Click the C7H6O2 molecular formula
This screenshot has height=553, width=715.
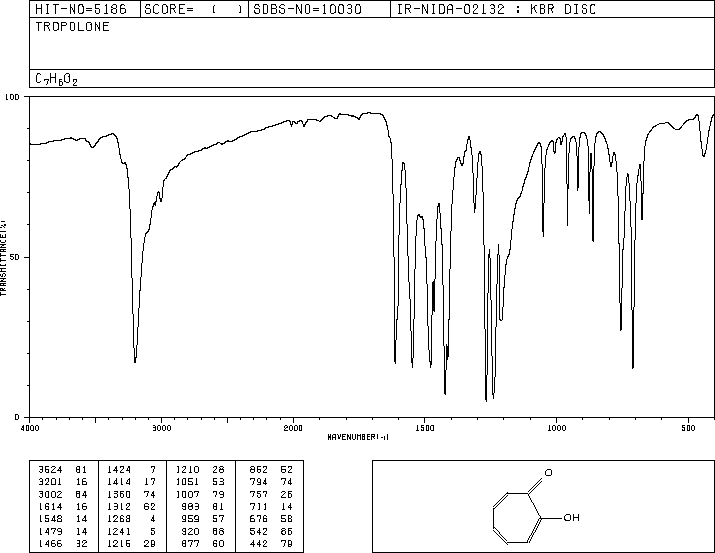click(56, 79)
